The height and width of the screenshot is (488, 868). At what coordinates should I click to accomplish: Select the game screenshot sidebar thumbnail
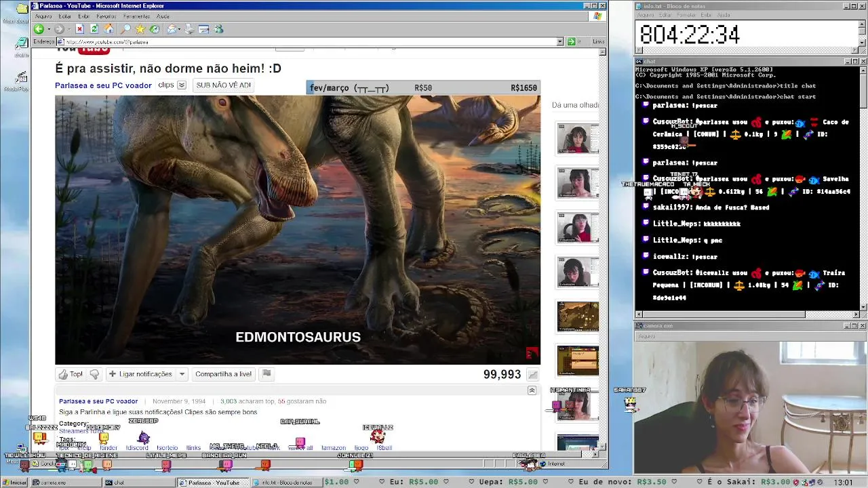click(578, 317)
